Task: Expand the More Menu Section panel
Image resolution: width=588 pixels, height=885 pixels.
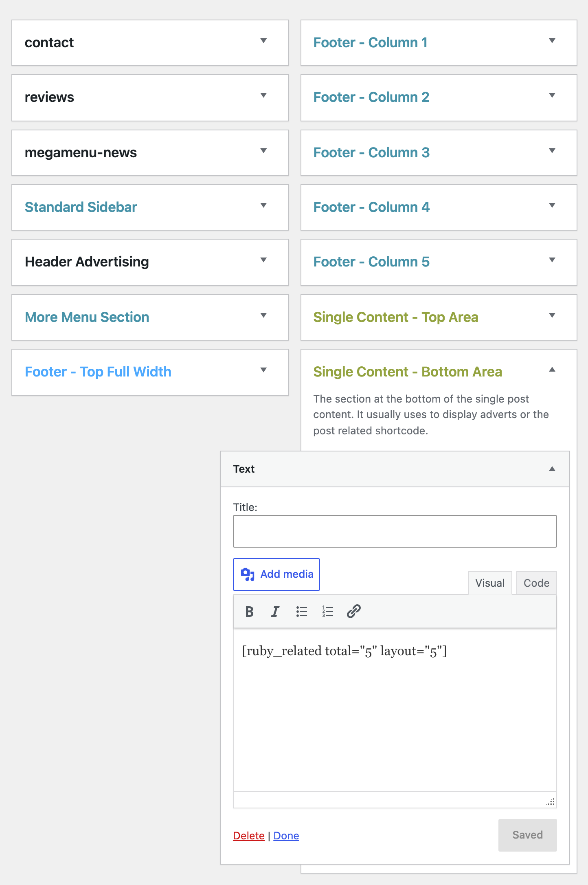Action: point(263,316)
